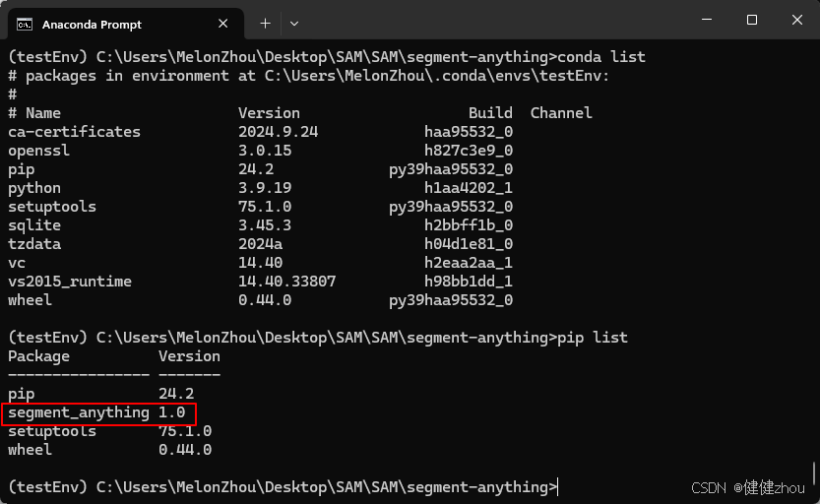
Task: Open a new terminal tab
Action: coord(265,24)
